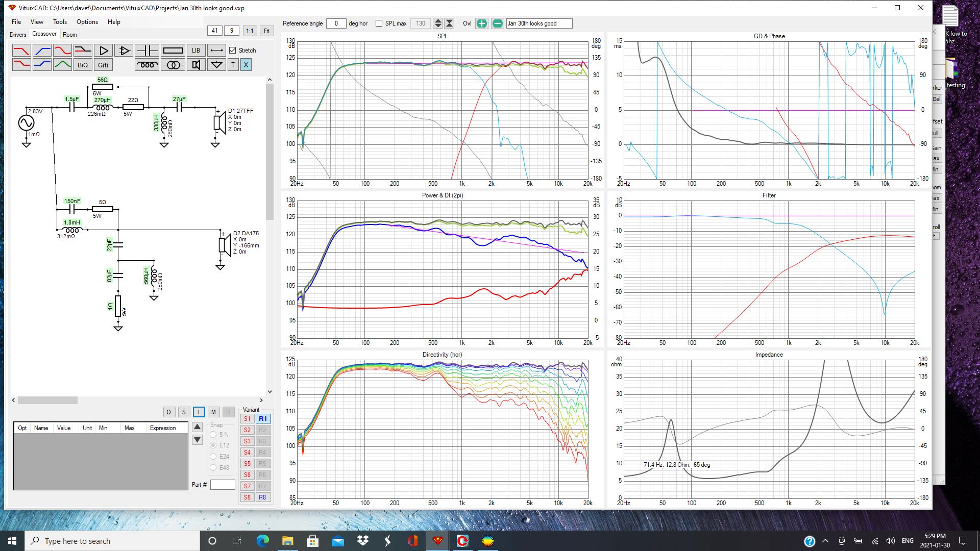Enable the SPL max checkbox
Image resolution: width=980 pixels, height=551 pixels.
pos(379,23)
